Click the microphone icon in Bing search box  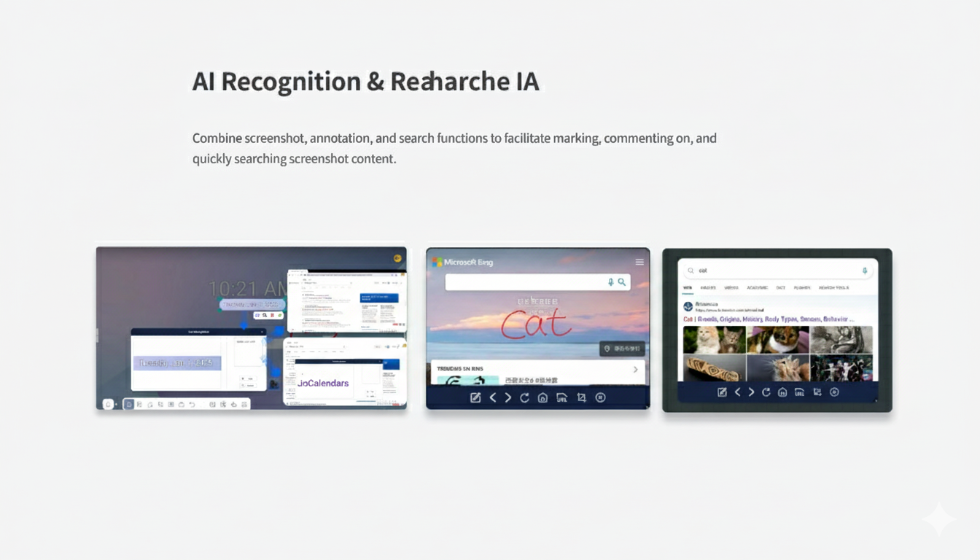[610, 282]
